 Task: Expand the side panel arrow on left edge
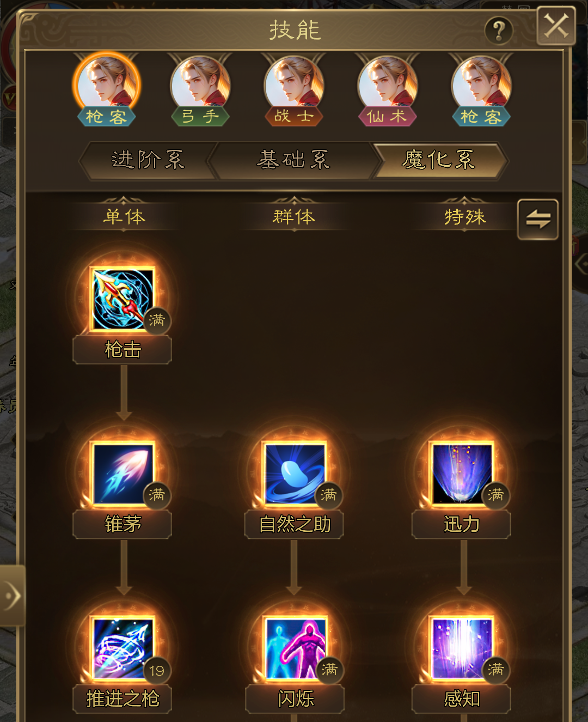(12, 596)
